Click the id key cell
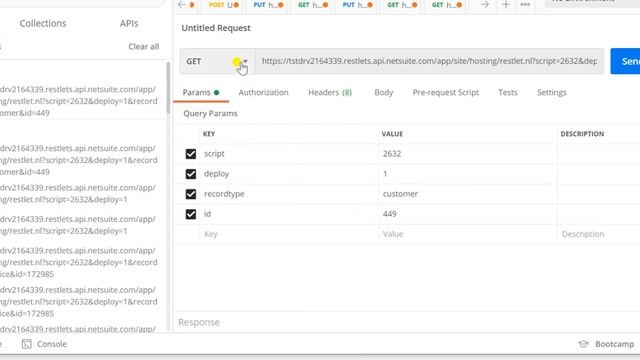The height and width of the screenshot is (360, 640). (289, 214)
